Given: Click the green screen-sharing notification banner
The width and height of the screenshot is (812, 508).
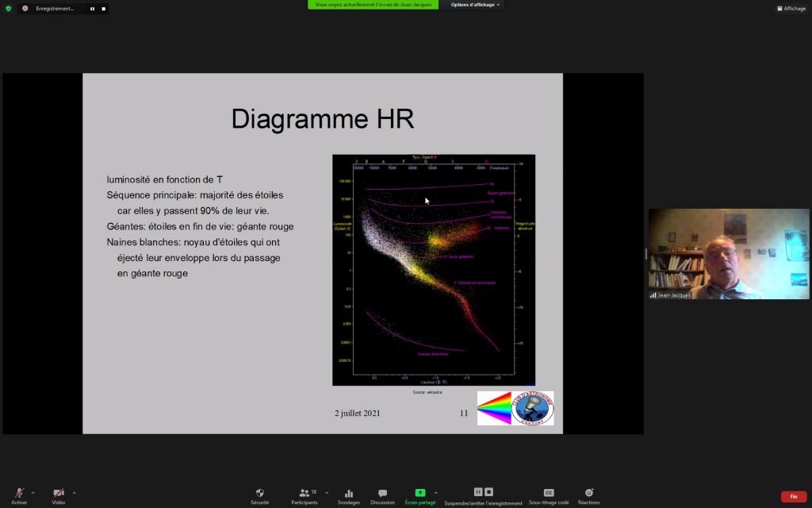Looking at the screenshot, I should point(373,5).
